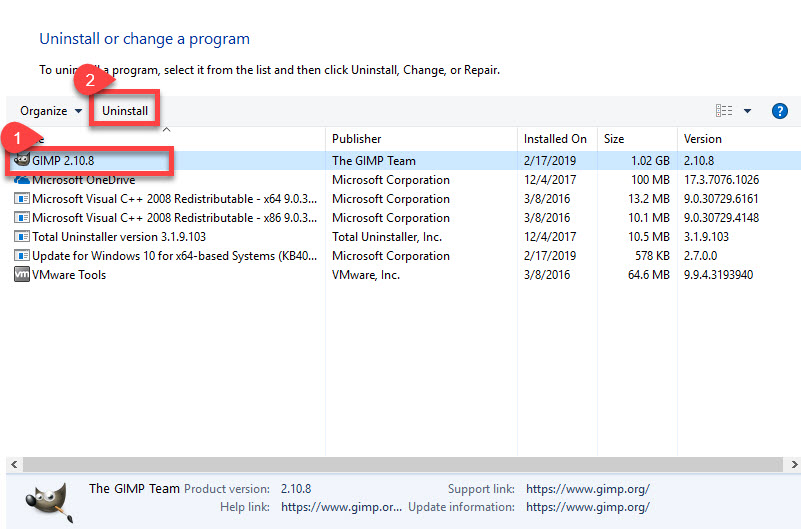Click the 1.02 GB size cell

650,161
